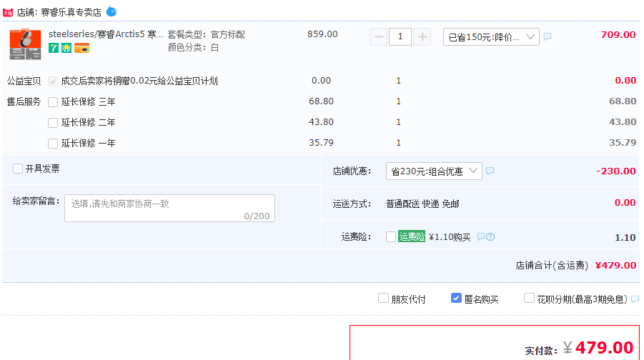This screenshot has width=644, height=360.
Task: Click 普通配送 快递 免邮 shipping text
Action: pos(422,204)
